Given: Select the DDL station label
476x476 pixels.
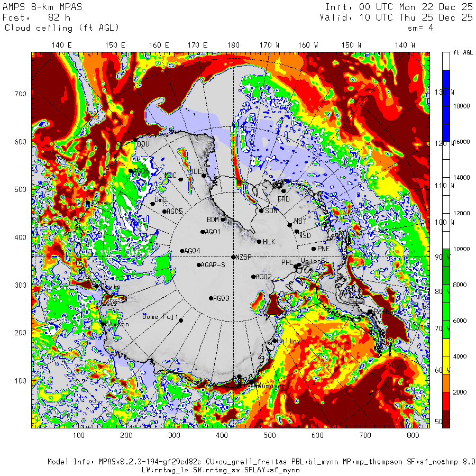Looking at the screenshot, I should click(x=195, y=171).
